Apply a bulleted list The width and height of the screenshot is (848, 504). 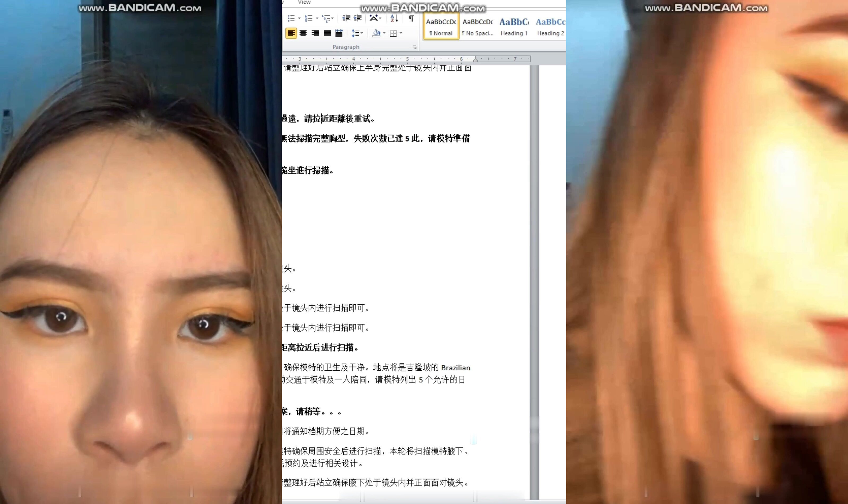coord(291,18)
